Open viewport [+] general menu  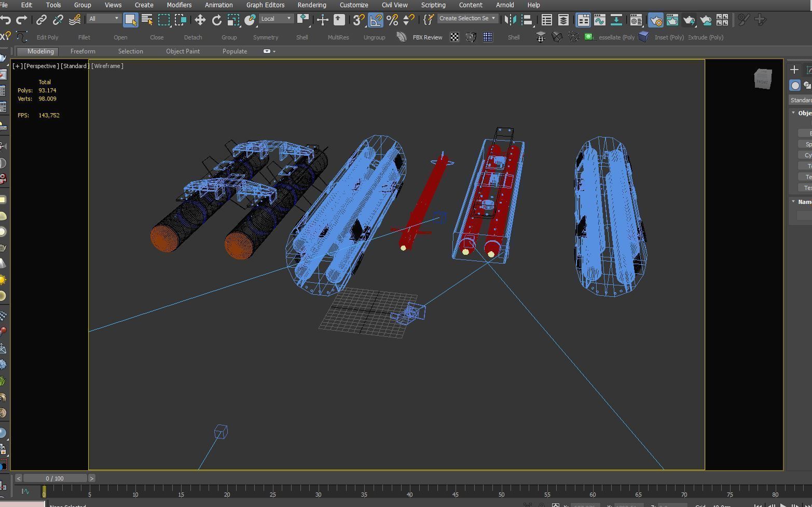click(x=17, y=66)
